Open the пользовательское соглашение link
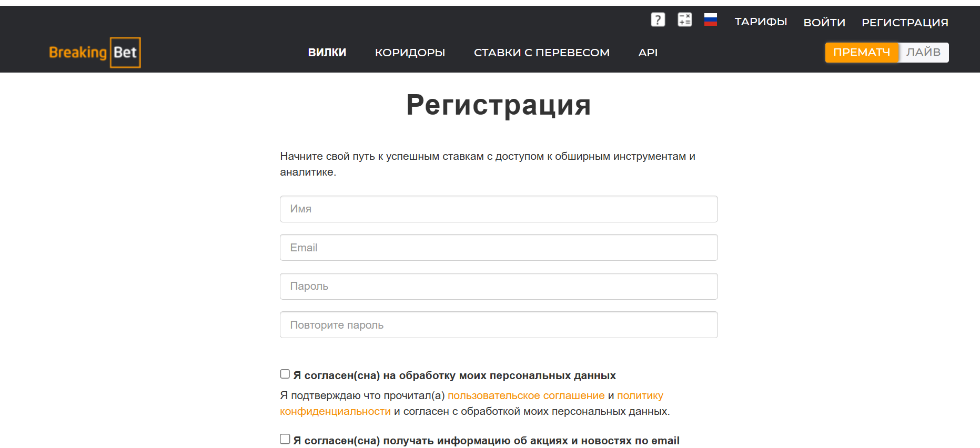The height and width of the screenshot is (448, 980). tap(526, 395)
